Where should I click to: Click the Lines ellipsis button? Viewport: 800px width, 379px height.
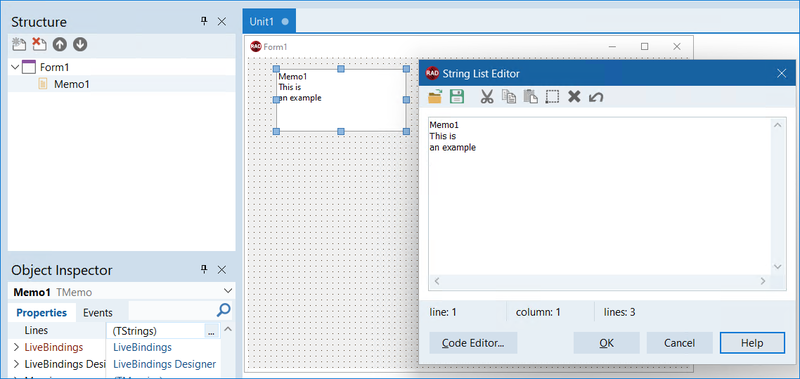pyautogui.click(x=211, y=331)
